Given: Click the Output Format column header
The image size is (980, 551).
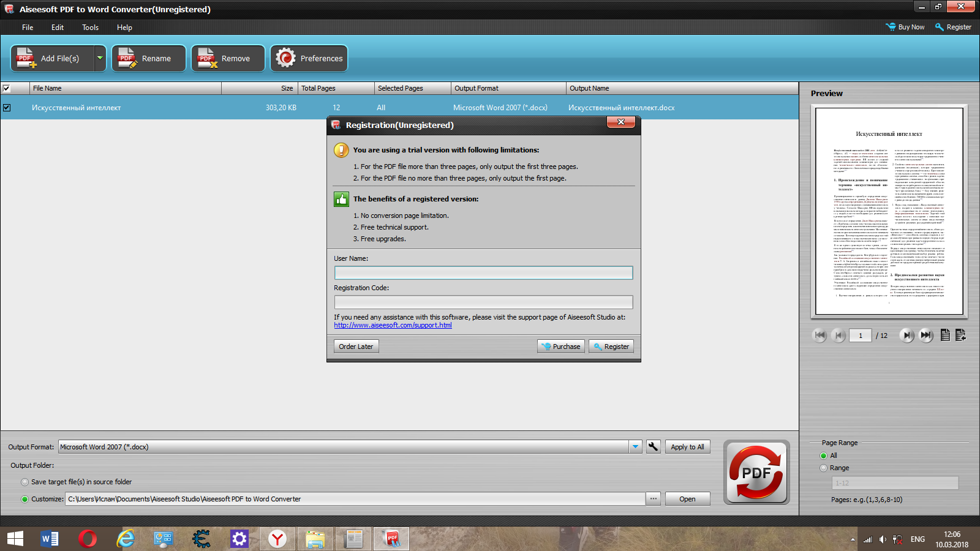Looking at the screenshot, I should point(508,88).
